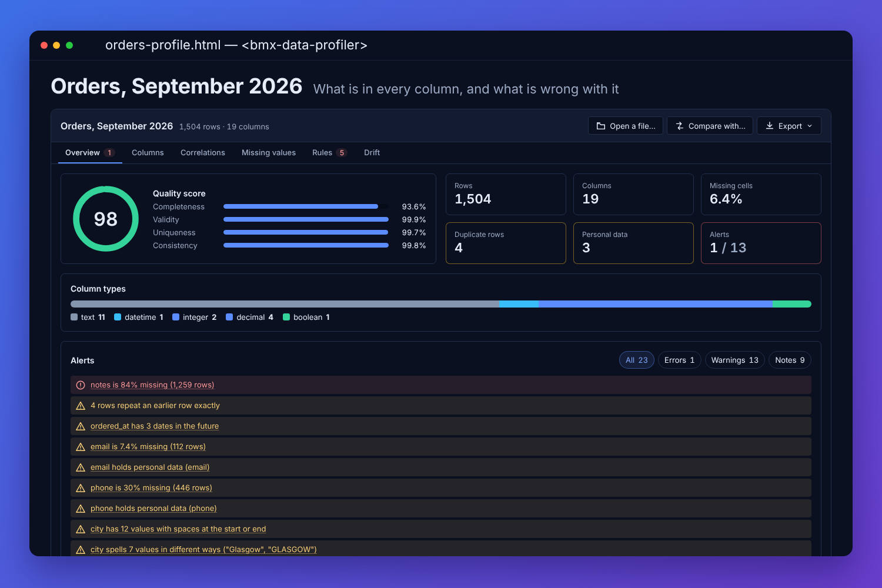The width and height of the screenshot is (882, 588).
Task: Click the boolean type legend swatch
Action: pos(286,317)
